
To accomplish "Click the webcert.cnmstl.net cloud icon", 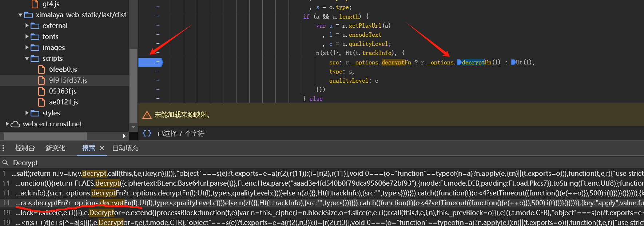I will click(x=15, y=124).
